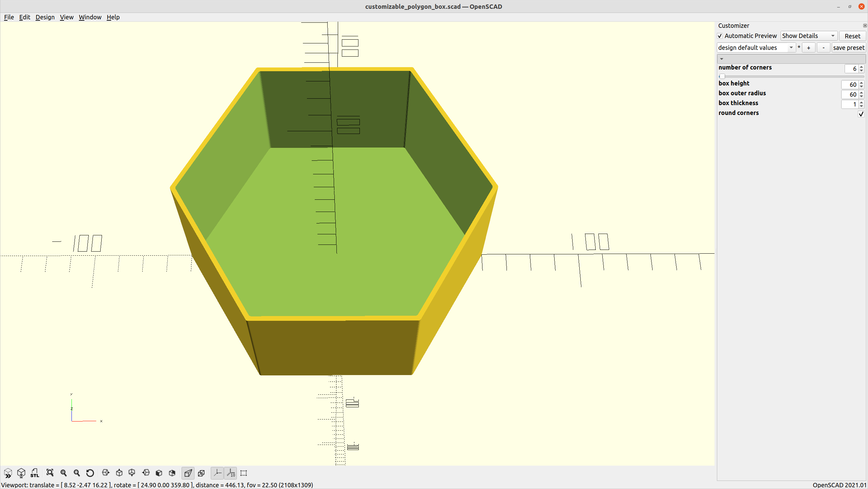Uncheck the round corners option
This screenshot has width=868, height=489.
point(861,114)
